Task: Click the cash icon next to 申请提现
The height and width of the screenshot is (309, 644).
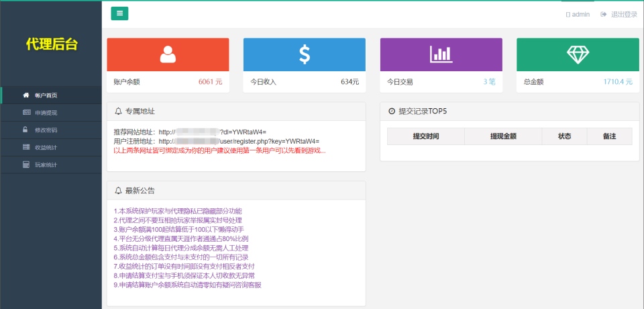Action: click(27, 112)
